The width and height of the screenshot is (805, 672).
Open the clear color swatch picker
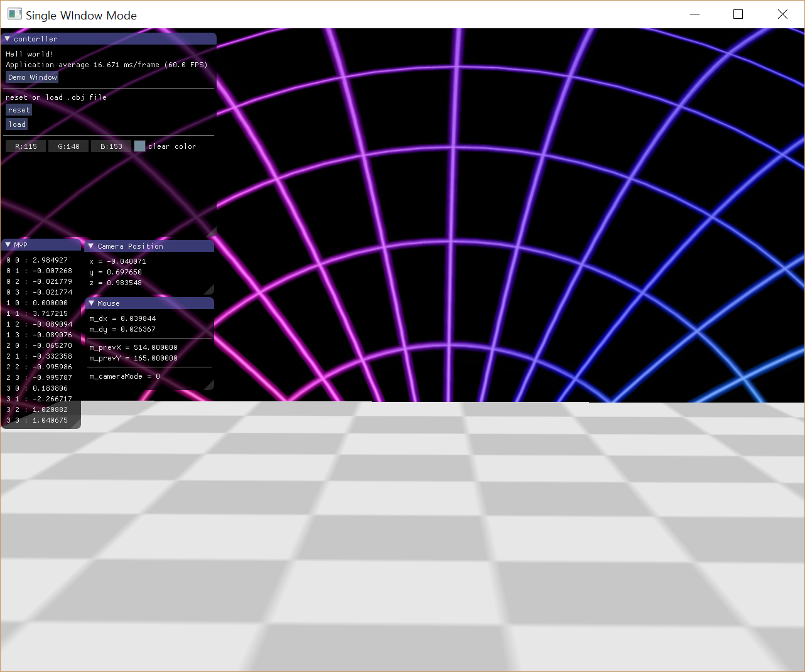point(139,146)
